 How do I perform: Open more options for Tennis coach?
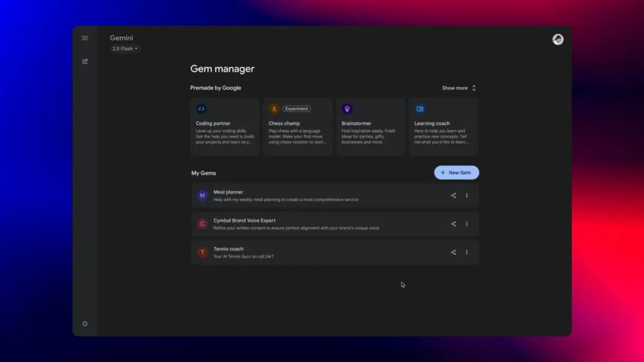(467, 252)
